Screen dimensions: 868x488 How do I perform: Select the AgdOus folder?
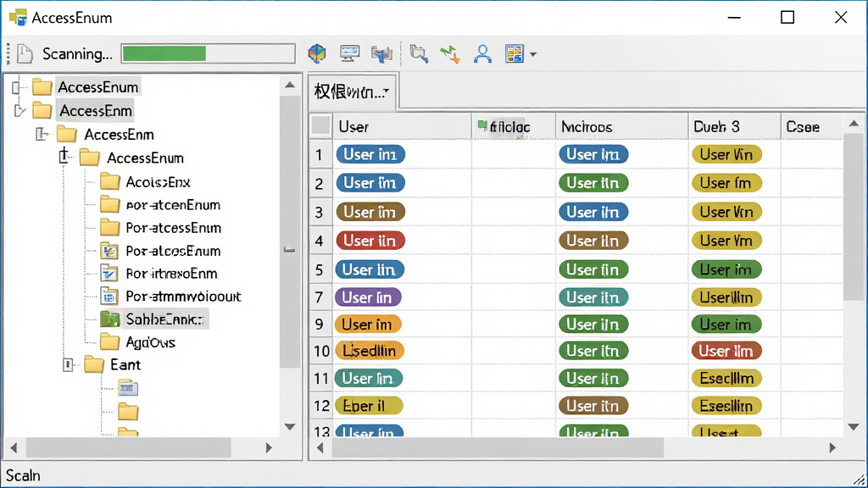pyautogui.click(x=138, y=342)
